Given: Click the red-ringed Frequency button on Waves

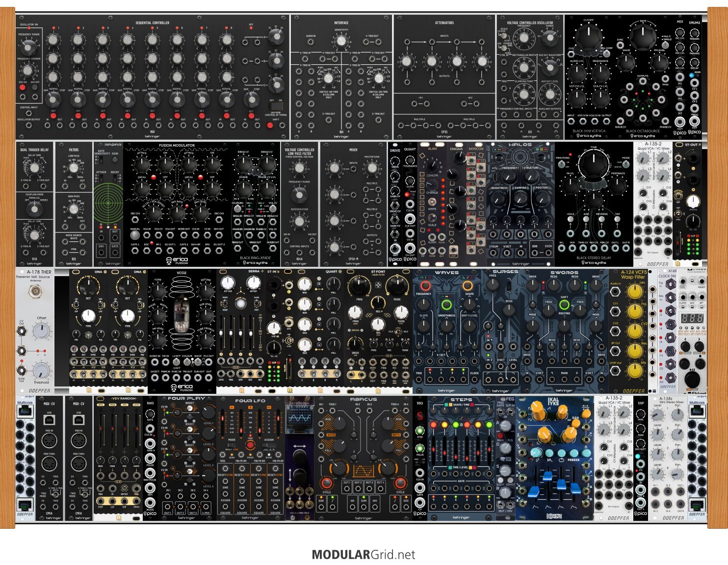Looking at the screenshot, I should [425, 285].
